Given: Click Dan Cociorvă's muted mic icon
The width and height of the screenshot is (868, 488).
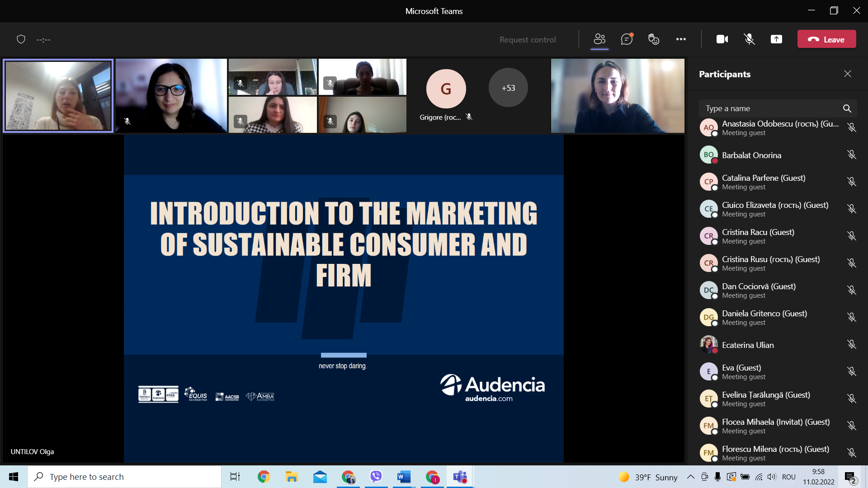Looking at the screenshot, I should 852,290.
